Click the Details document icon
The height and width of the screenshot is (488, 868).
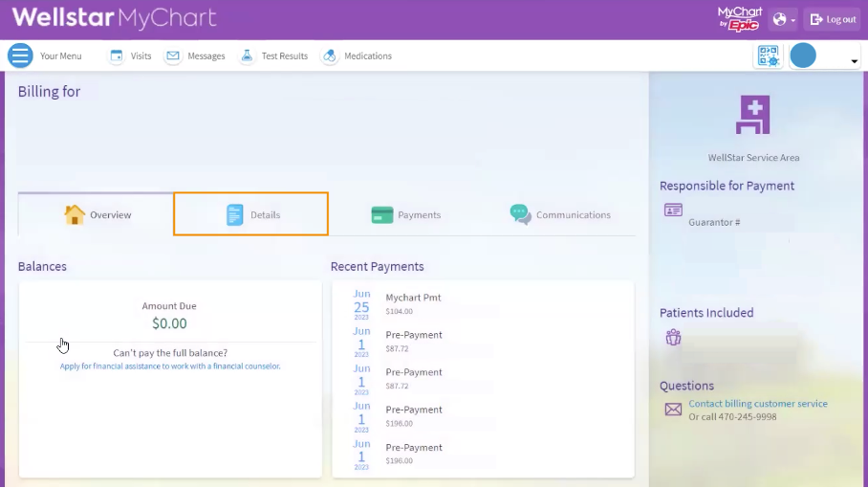235,214
